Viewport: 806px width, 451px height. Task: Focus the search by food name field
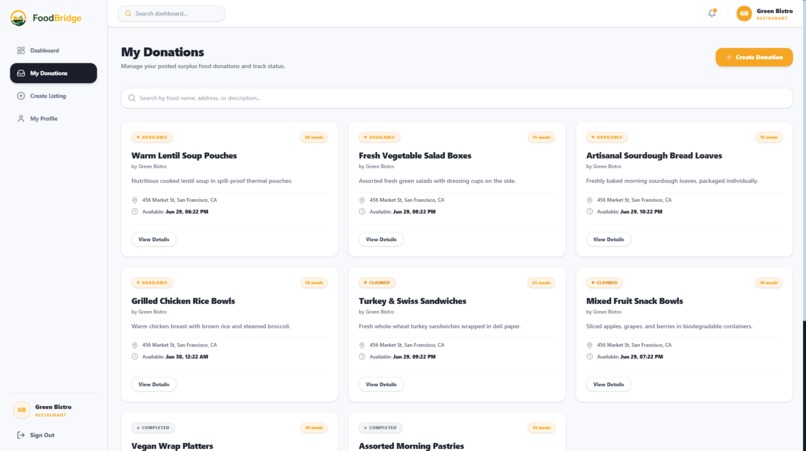[456, 98]
